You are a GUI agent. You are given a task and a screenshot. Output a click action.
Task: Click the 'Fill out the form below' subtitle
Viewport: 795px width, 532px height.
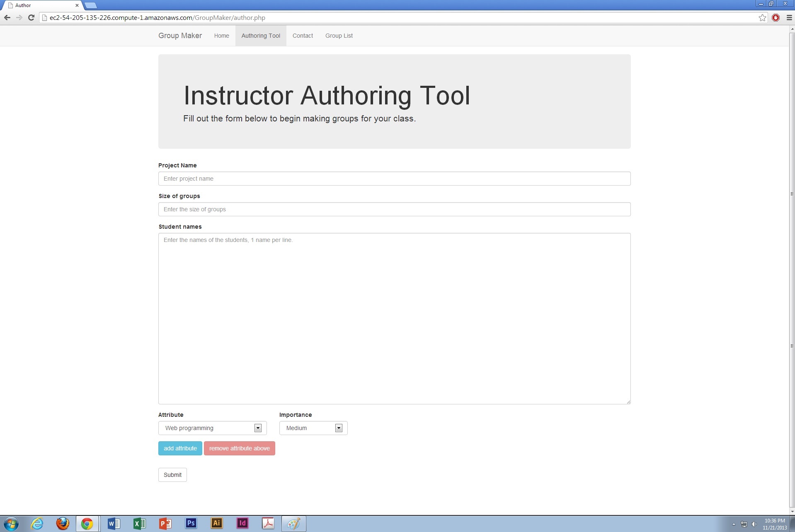click(x=299, y=118)
